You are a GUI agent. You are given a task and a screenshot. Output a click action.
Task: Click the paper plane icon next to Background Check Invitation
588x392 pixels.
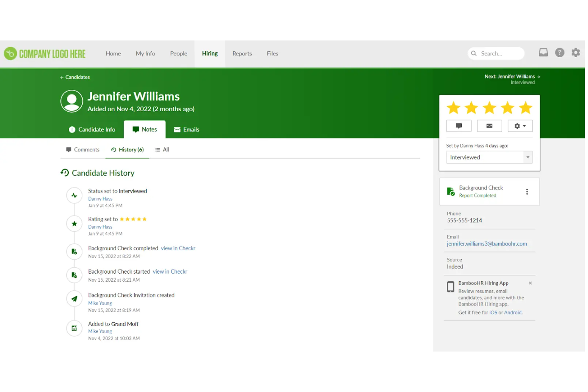tap(74, 298)
